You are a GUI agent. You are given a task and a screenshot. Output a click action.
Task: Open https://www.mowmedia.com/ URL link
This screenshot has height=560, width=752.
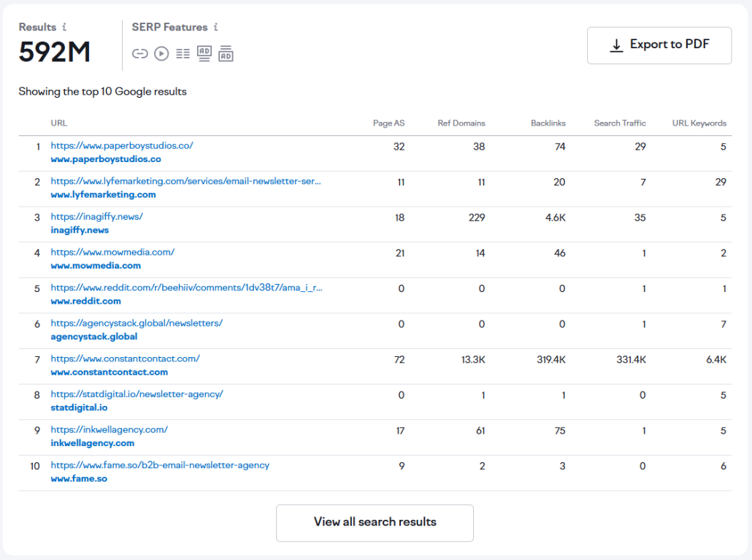tap(112, 252)
